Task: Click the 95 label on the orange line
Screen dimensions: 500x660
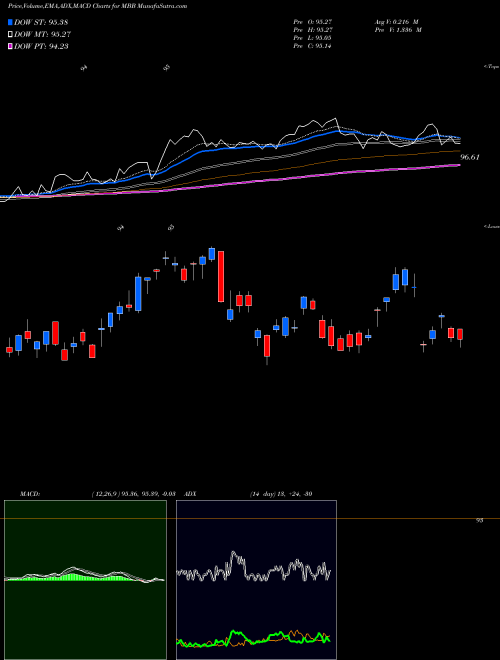Action: tap(479, 521)
